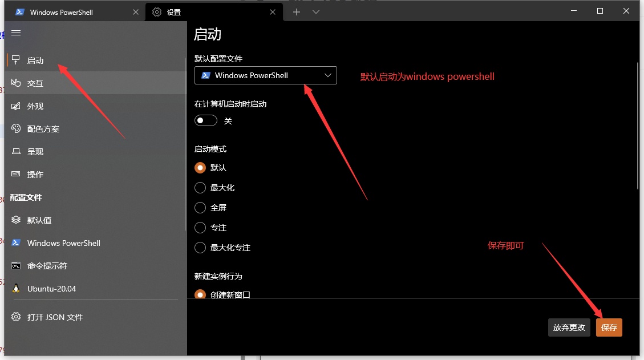Open the 启动 settings page

click(x=96, y=60)
